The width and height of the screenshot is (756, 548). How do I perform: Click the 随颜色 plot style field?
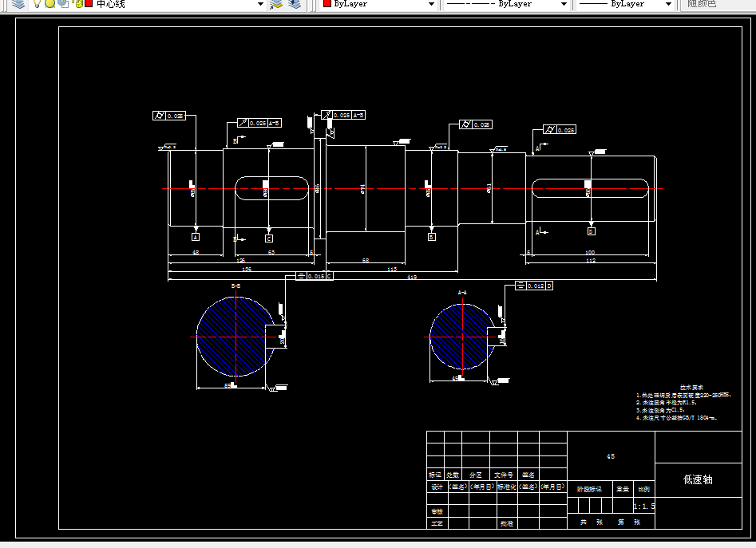tap(718, 4)
